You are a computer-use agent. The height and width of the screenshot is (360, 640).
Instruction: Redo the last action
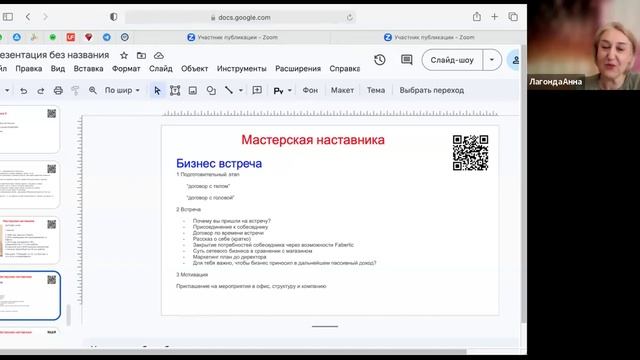[41, 91]
